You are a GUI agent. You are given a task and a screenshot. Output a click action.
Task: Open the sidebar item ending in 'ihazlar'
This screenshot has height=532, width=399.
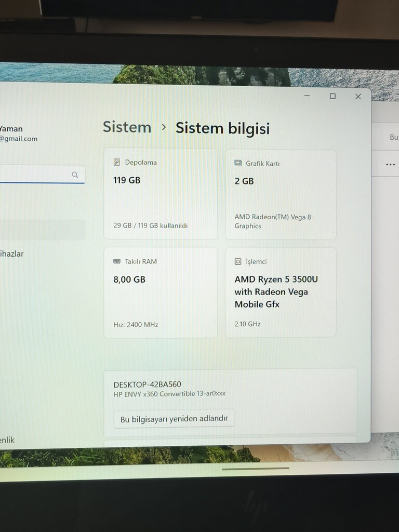pos(12,254)
